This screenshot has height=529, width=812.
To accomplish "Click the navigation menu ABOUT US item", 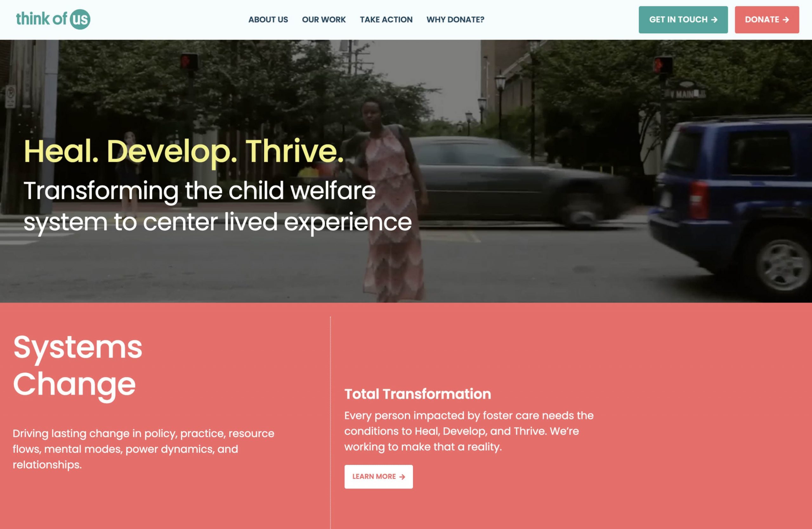I will tap(267, 20).
